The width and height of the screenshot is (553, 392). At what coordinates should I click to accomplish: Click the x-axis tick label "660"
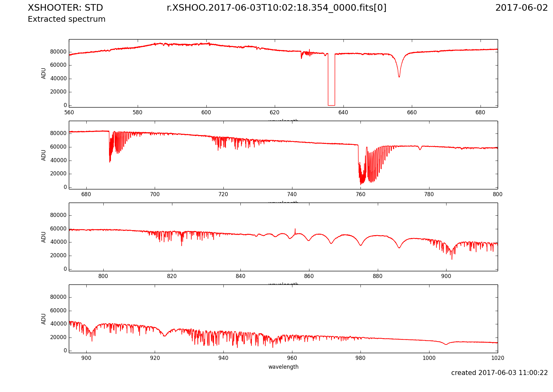(412, 112)
